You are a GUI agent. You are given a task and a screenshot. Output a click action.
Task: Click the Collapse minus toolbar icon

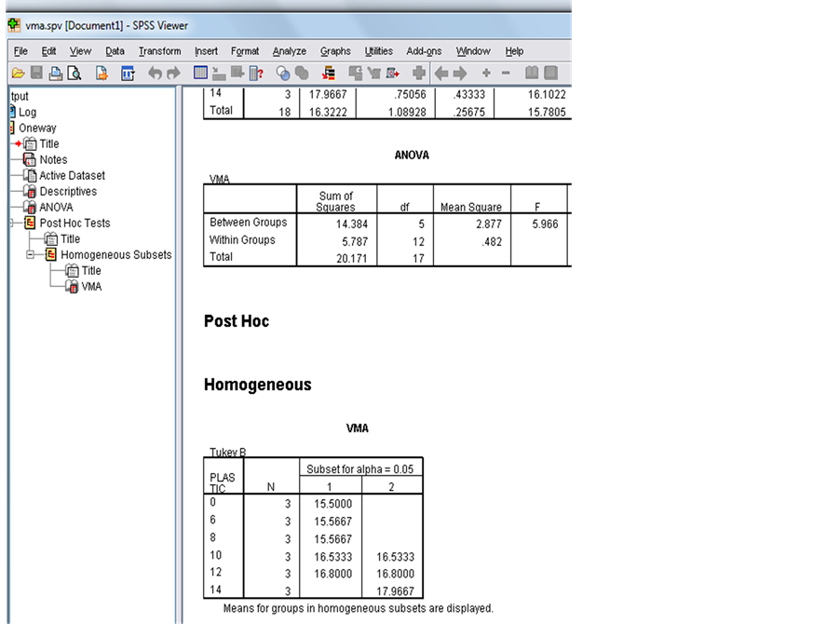click(x=506, y=73)
